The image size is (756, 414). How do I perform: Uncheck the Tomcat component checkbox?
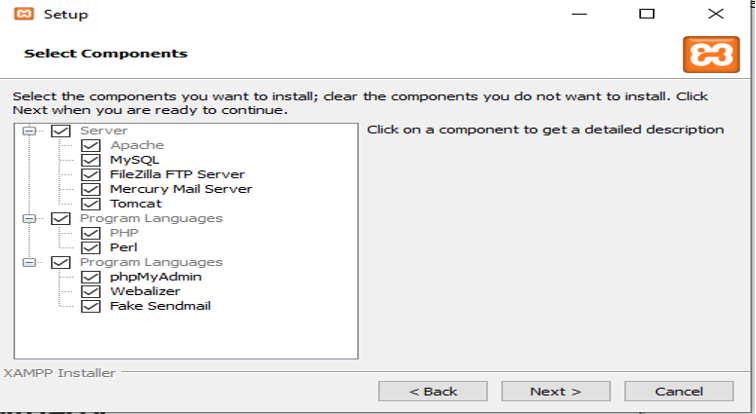click(x=91, y=204)
